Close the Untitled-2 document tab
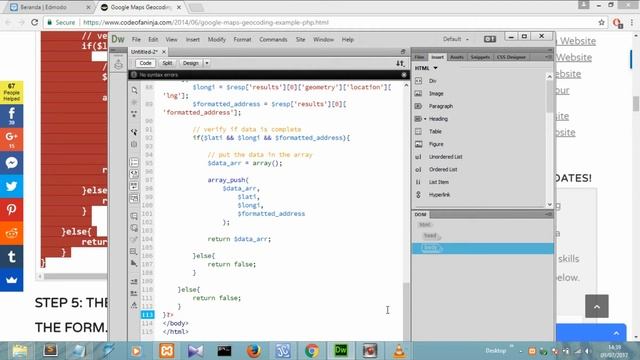The width and height of the screenshot is (640, 360). pyautogui.click(x=164, y=52)
